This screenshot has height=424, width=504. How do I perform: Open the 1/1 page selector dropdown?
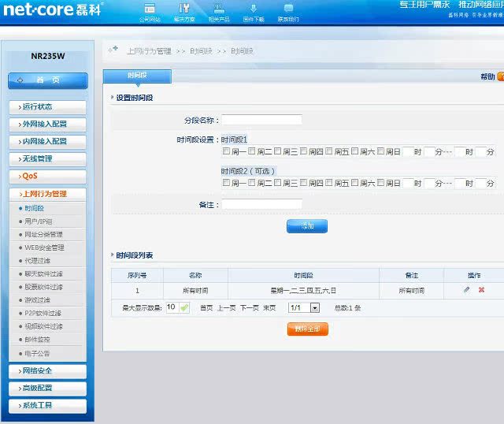[313, 307]
